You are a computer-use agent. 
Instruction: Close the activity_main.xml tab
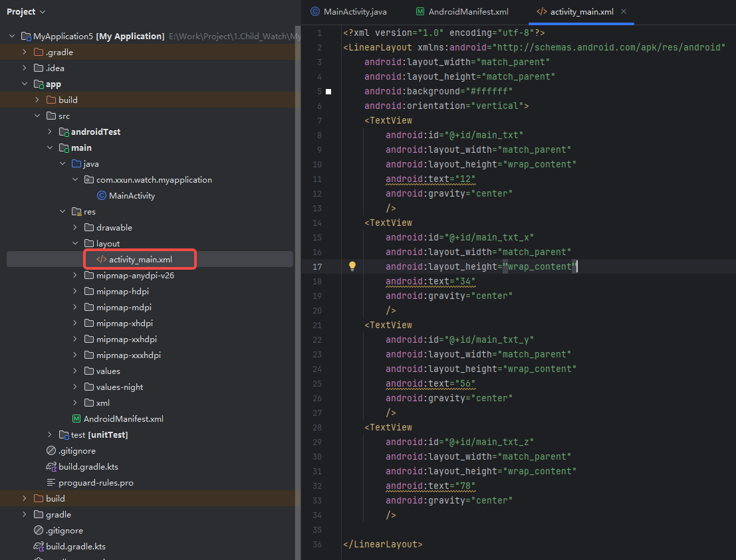[x=624, y=11]
